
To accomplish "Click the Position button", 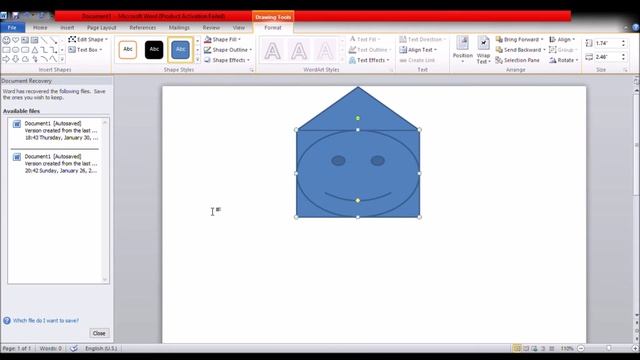I will click(x=462, y=49).
